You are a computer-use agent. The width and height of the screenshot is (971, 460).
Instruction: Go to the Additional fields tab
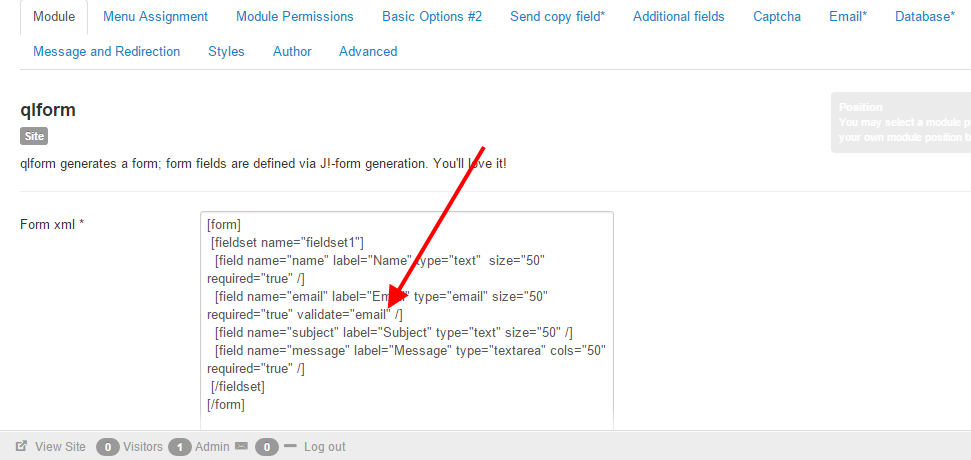(679, 17)
